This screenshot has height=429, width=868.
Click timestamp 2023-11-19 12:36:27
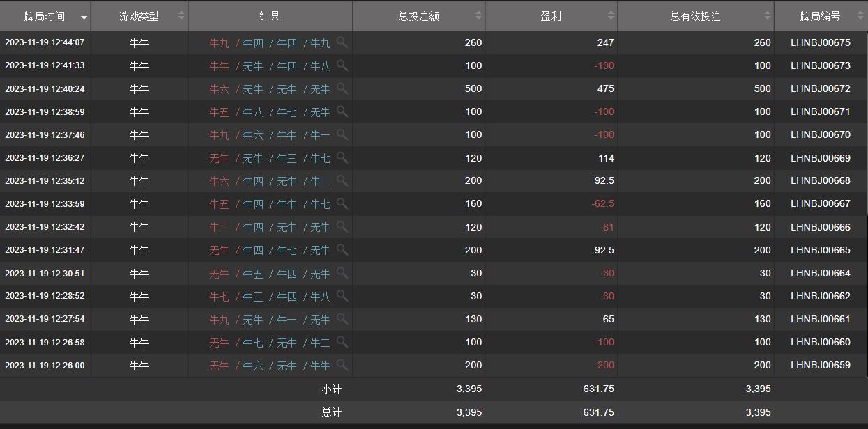(45, 157)
